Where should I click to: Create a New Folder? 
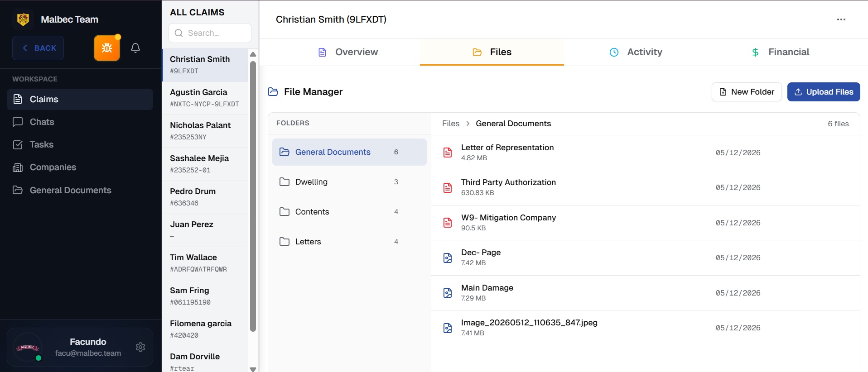tap(747, 92)
